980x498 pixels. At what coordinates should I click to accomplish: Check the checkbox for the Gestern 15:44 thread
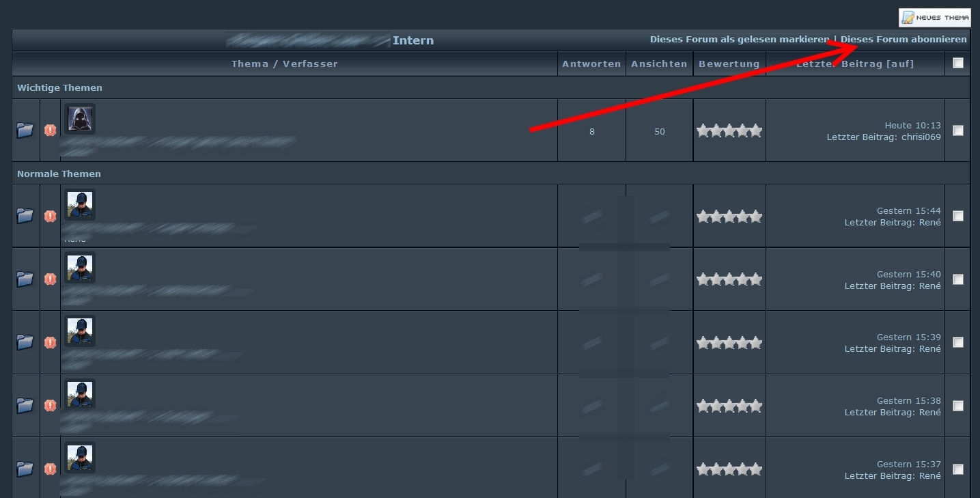958,216
